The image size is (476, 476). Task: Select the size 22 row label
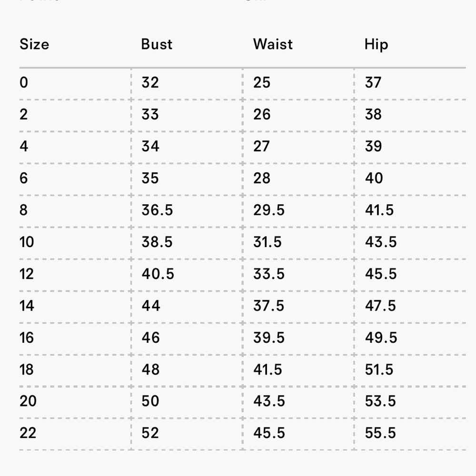point(28,433)
